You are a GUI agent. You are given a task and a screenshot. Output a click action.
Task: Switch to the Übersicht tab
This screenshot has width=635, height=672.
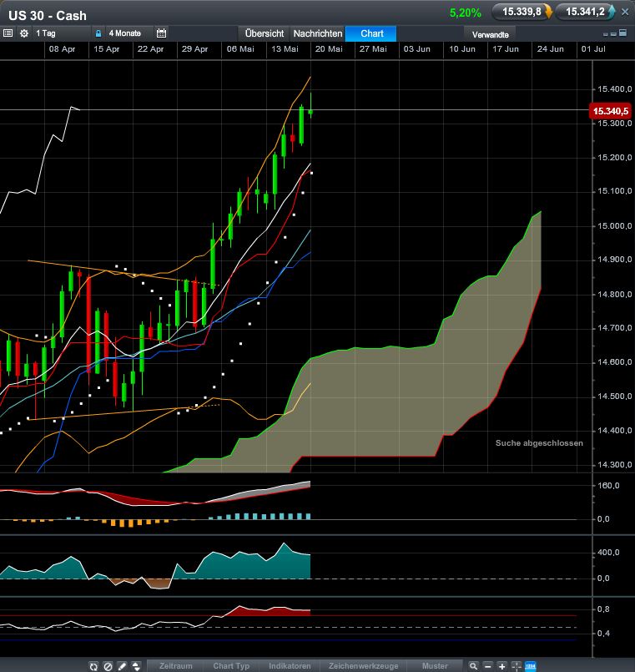pos(265,33)
